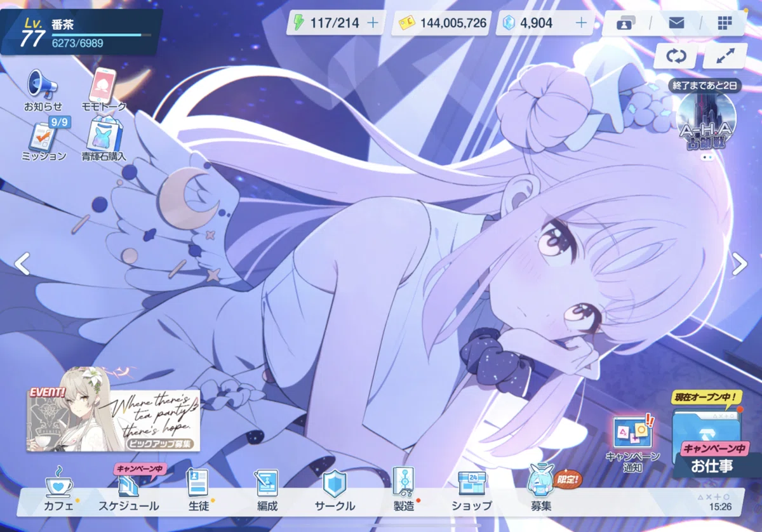
Task: Buy gems with the plus beside 4,904
Action: tap(581, 23)
